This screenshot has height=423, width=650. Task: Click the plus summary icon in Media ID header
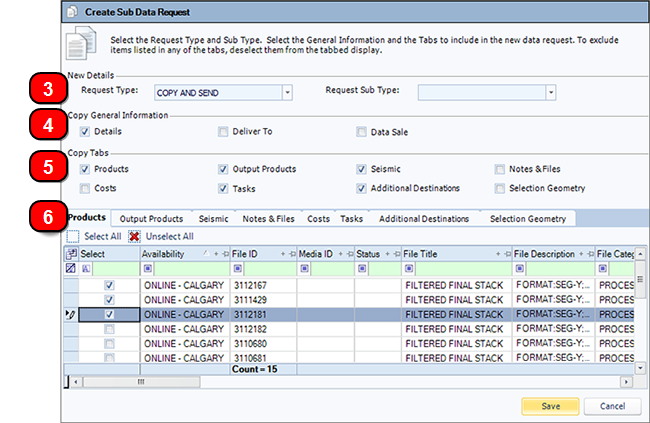(340, 254)
